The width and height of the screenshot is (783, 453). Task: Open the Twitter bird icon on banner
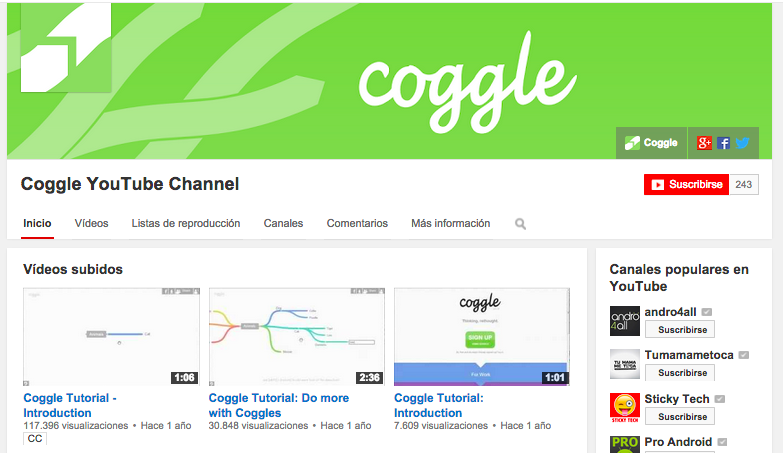click(x=742, y=143)
